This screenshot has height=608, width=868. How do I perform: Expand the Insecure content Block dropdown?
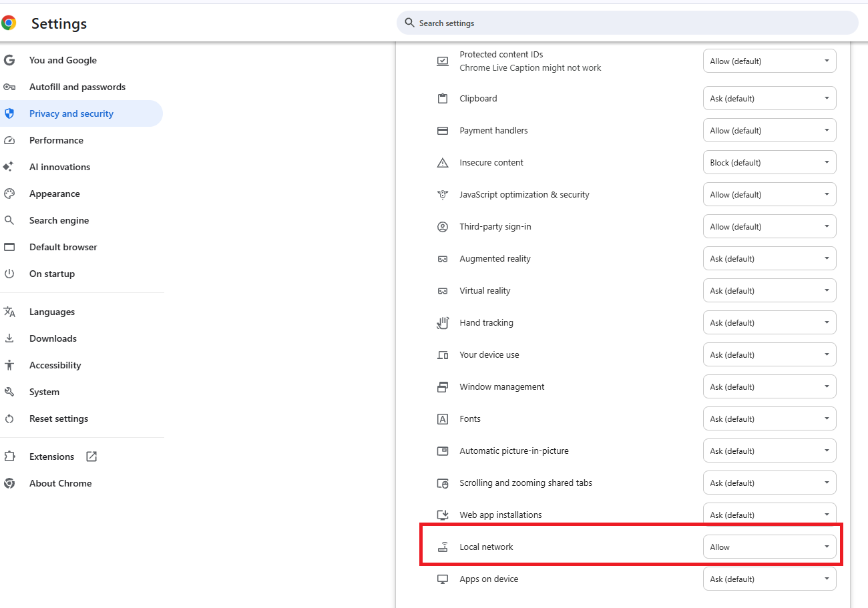click(769, 163)
